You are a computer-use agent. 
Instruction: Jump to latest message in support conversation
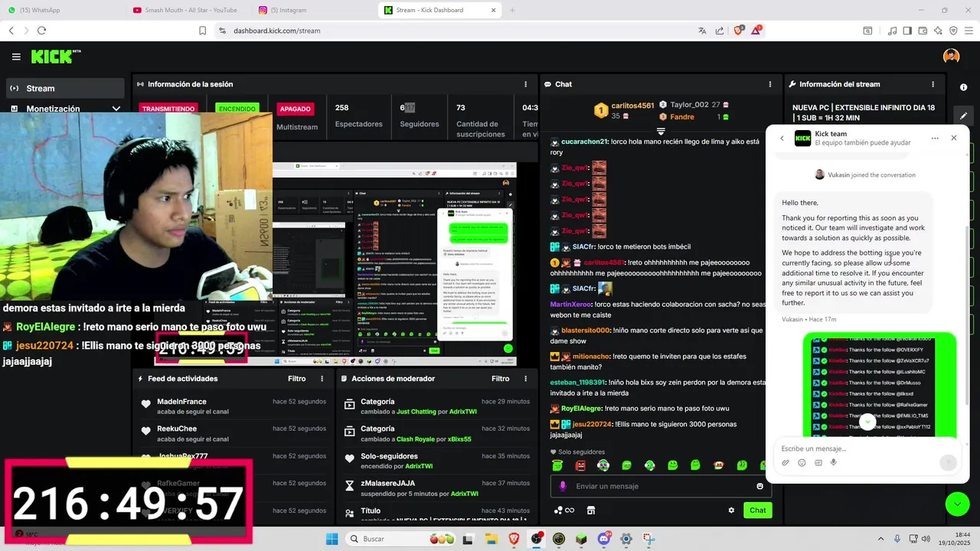pos(867,422)
